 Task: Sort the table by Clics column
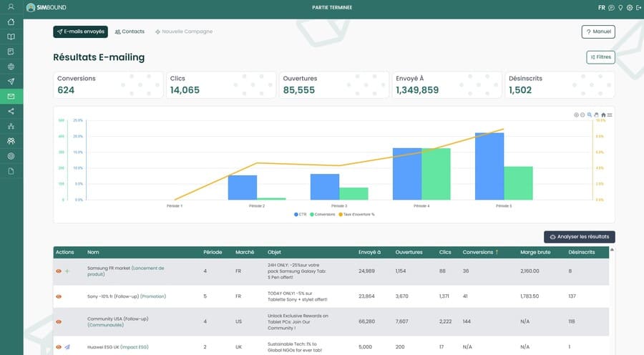[445, 252]
